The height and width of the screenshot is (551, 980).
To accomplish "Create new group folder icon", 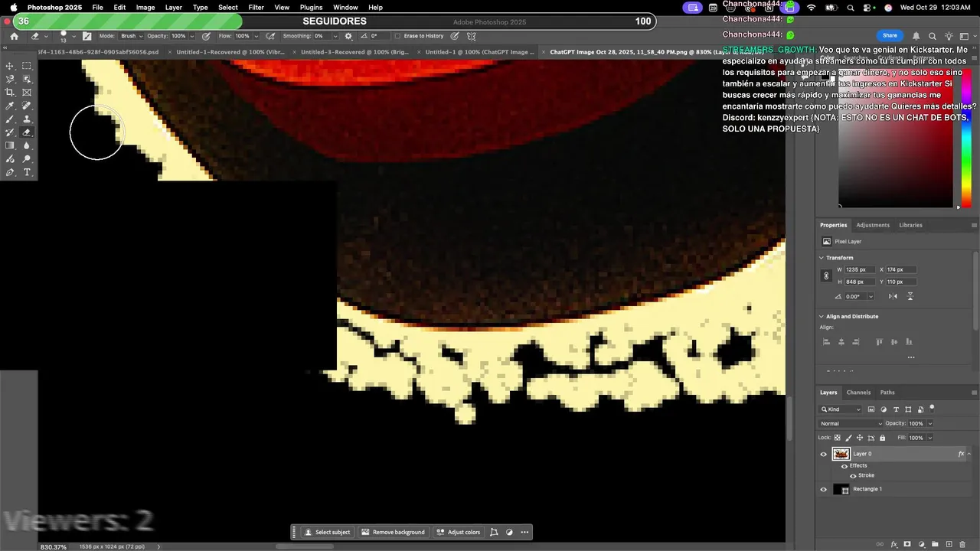I will 935,545.
